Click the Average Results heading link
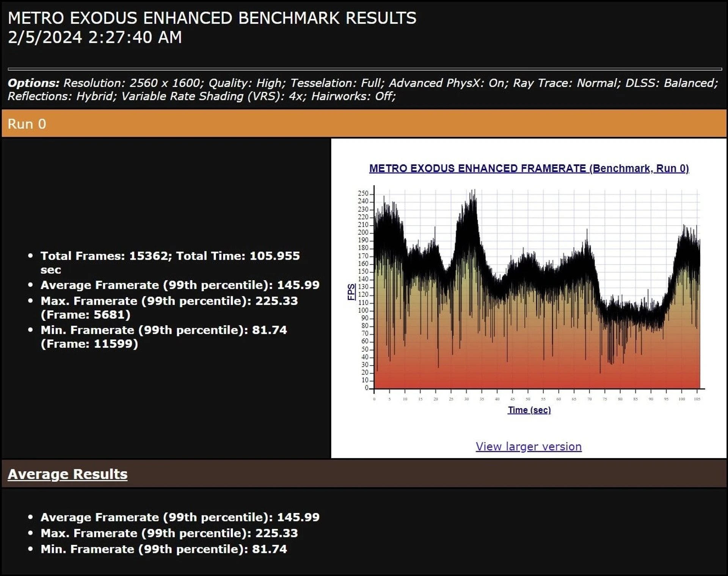The height and width of the screenshot is (576, 728). click(67, 474)
